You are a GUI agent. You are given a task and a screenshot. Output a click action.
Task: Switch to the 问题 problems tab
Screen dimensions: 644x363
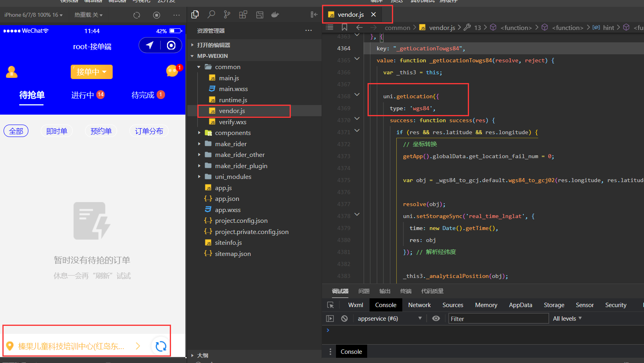coord(364,291)
